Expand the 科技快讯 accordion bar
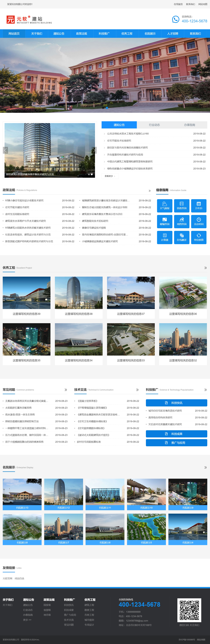 point(176,403)
